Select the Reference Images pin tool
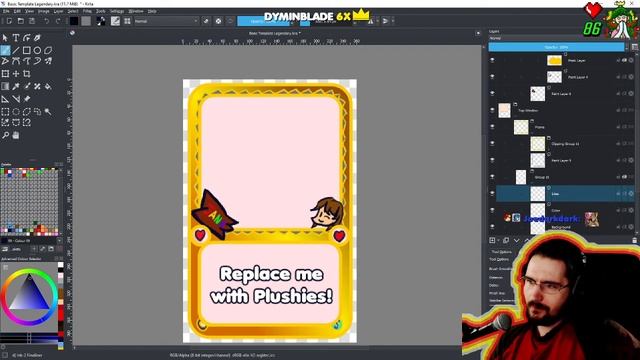640x360 pixels. [x=27, y=99]
